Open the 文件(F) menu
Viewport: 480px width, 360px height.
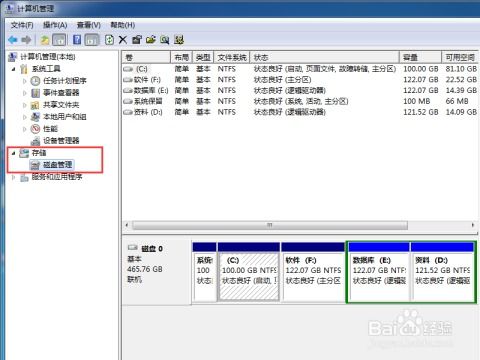[22, 25]
